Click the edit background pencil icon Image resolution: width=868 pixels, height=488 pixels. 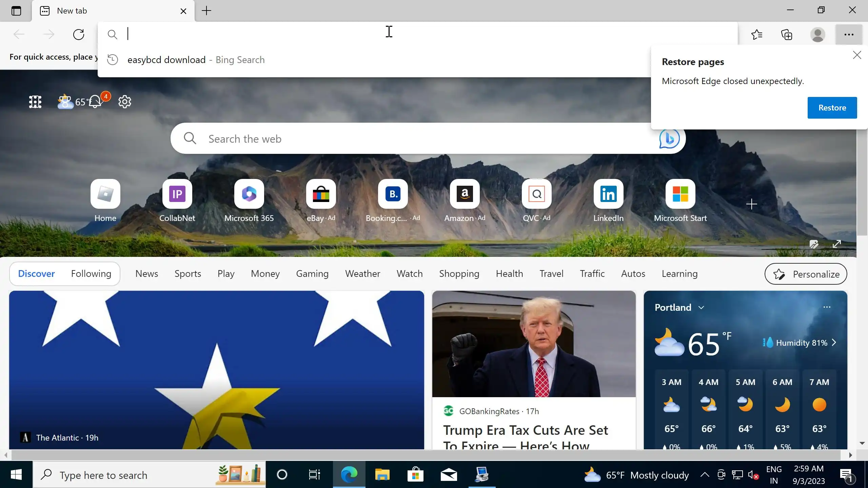[x=814, y=244]
